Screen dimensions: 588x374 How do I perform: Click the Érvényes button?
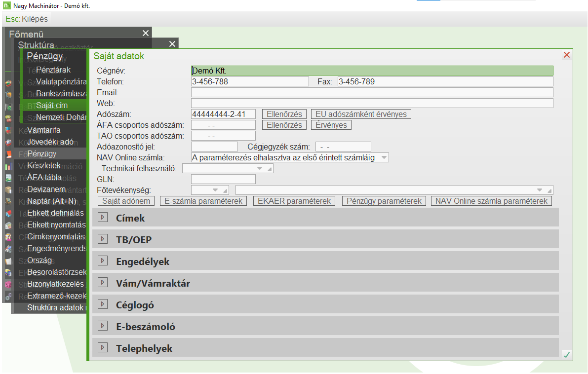click(x=331, y=125)
